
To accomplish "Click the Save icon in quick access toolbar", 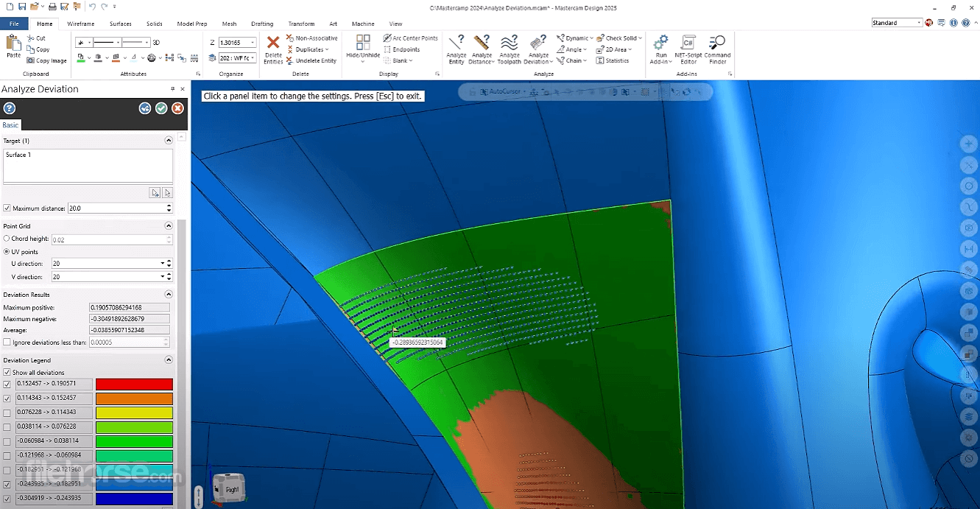I will pos(23,6).
